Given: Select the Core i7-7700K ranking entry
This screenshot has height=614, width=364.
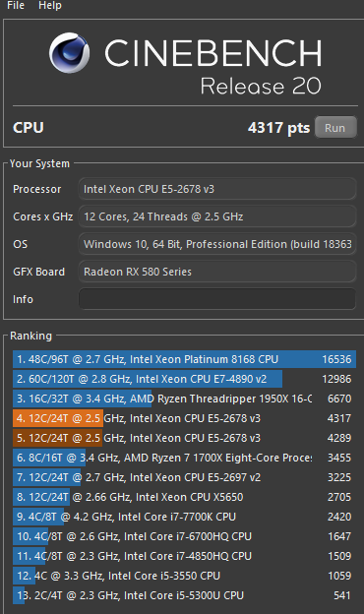Looking at the screenshot, I should (184, 517).
